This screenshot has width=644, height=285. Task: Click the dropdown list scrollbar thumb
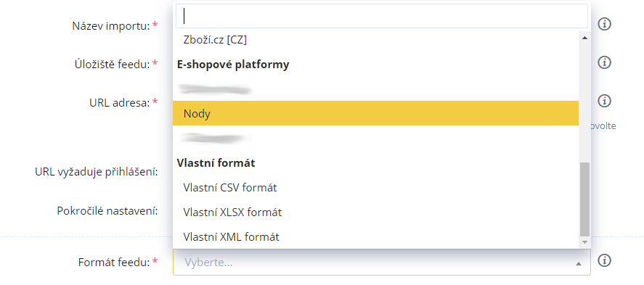(584, 199)
